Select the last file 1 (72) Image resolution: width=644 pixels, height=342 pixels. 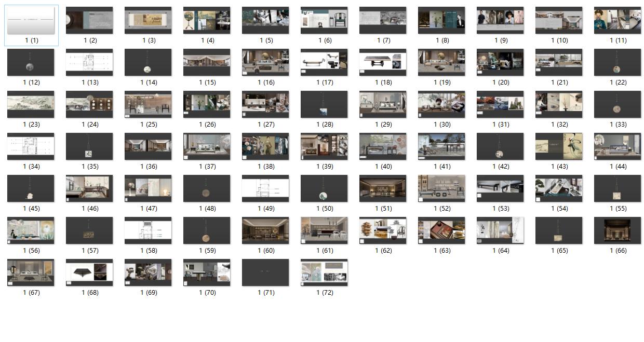coord(324,272)
